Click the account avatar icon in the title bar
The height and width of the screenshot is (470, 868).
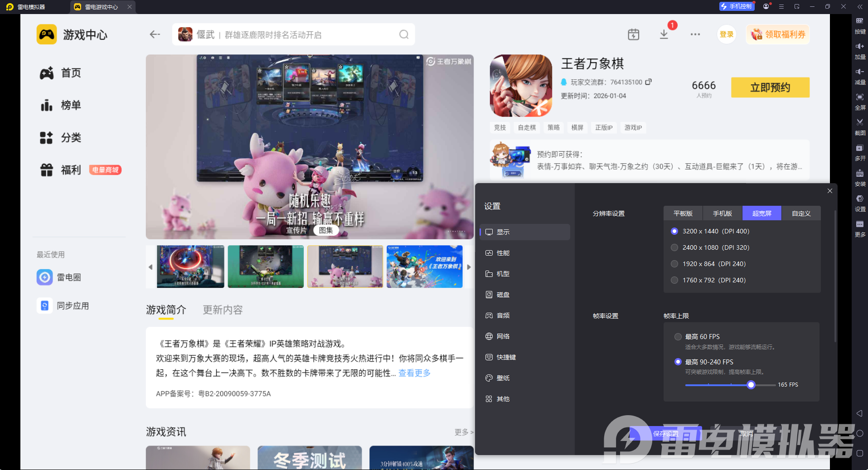coord(766,6)
